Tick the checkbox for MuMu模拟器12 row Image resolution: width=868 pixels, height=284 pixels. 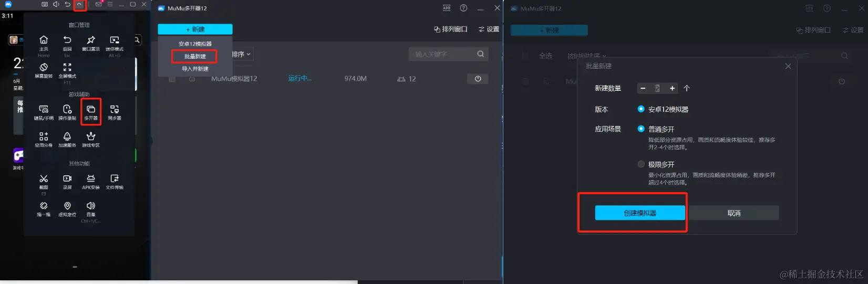pos(172,79)
